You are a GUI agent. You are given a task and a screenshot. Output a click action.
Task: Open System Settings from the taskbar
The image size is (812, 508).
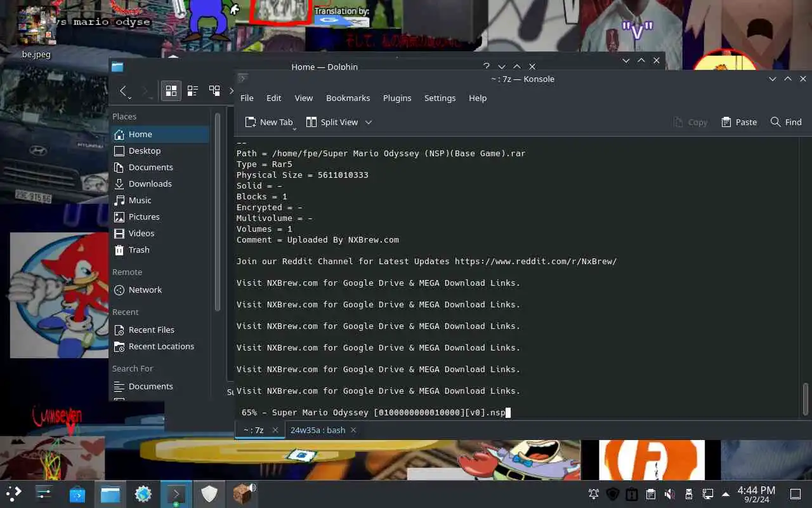click(x=44, y=493)
